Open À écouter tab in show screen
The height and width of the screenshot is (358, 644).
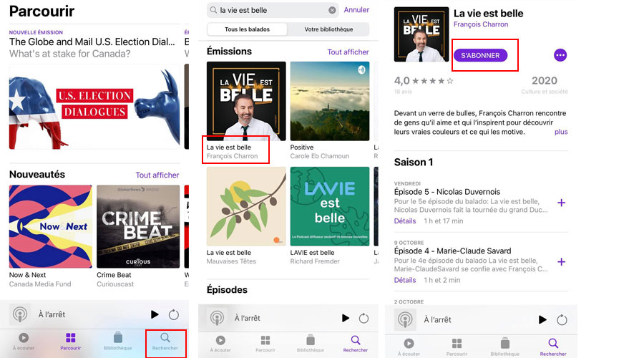pos(409,347)
